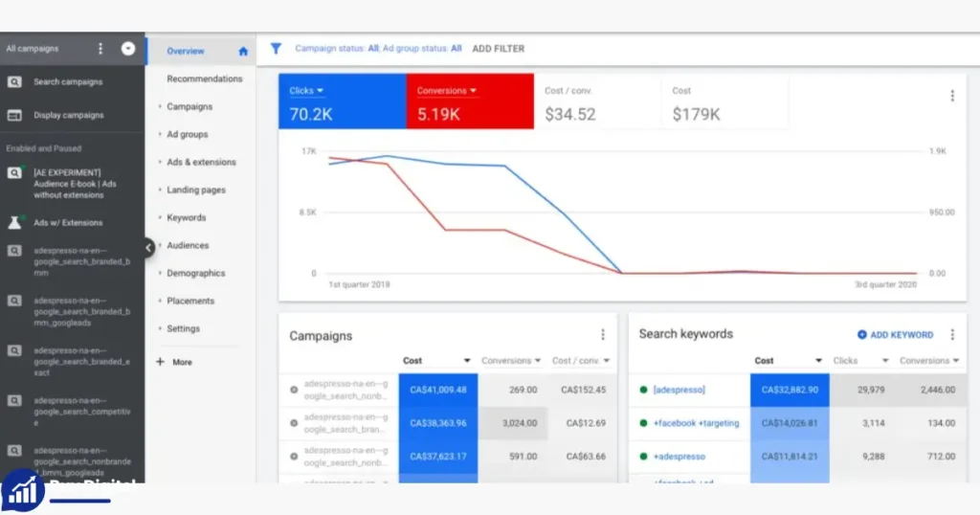Open chart card three-dot menu
Screen dimensions: 980x515
pos(952,96)
